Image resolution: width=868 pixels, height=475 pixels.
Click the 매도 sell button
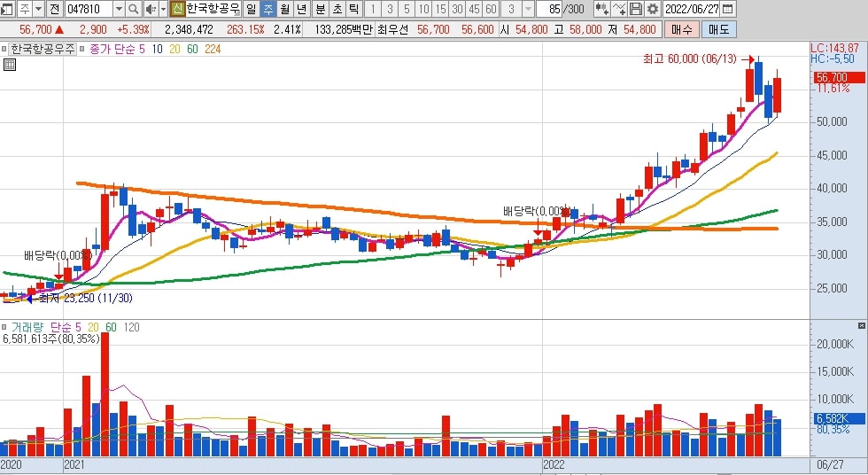tap(718, 30)
